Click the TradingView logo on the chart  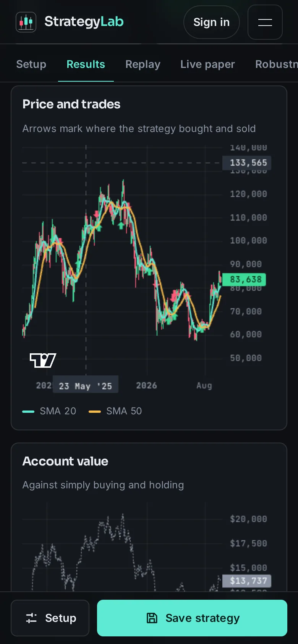pyautogui.click(x=43, y=360)
